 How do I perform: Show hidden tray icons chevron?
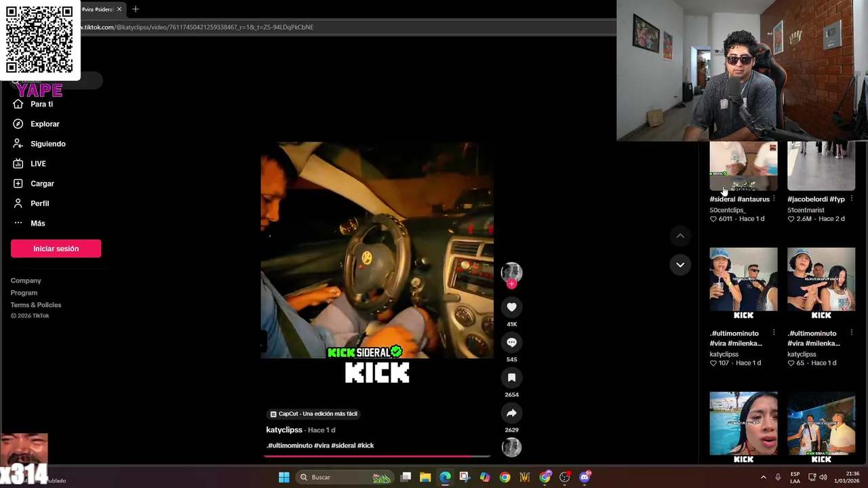pos(763,477)
